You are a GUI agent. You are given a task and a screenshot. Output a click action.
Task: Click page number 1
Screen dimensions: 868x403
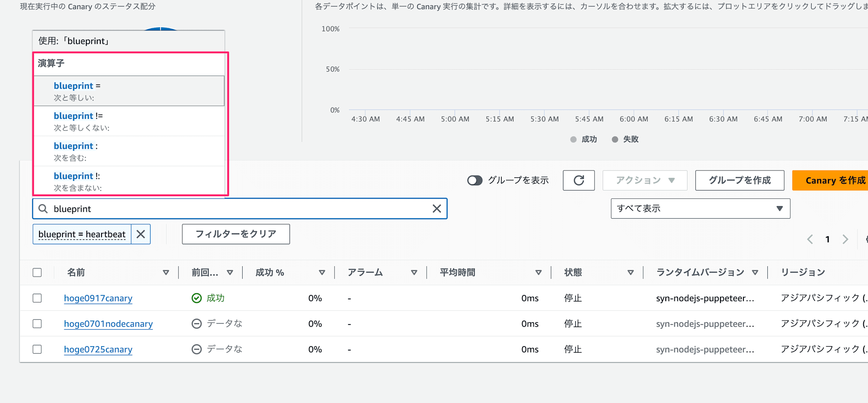[828, 239]
